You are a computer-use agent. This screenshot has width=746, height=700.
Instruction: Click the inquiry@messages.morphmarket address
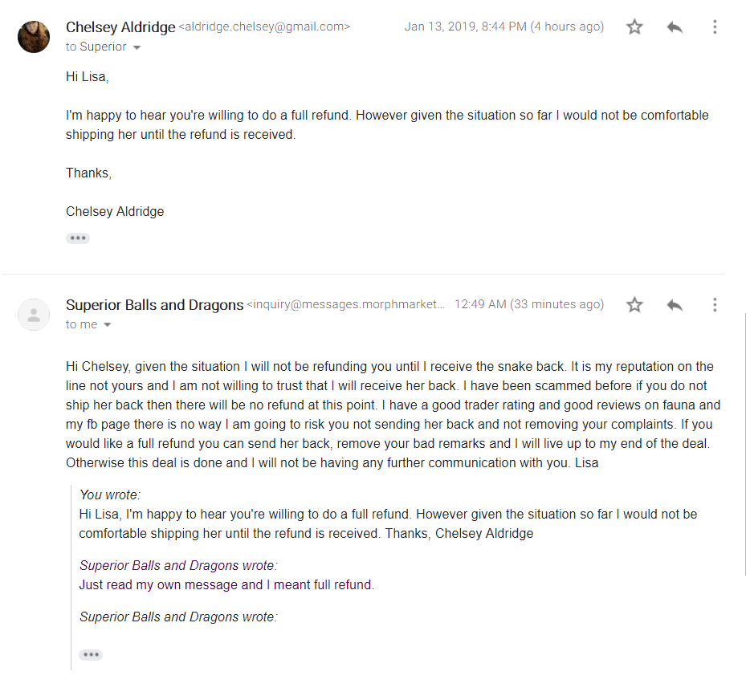click(x=345, y=304)
